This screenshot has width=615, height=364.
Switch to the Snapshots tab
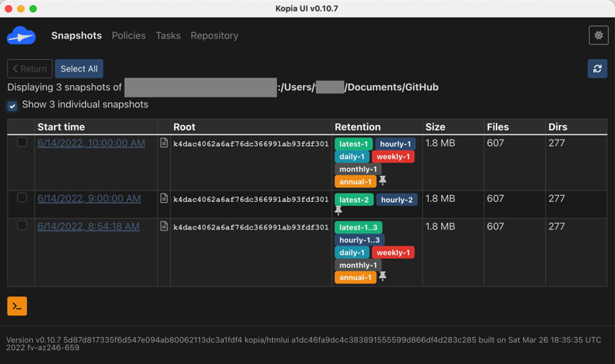(x=76, y=35)
